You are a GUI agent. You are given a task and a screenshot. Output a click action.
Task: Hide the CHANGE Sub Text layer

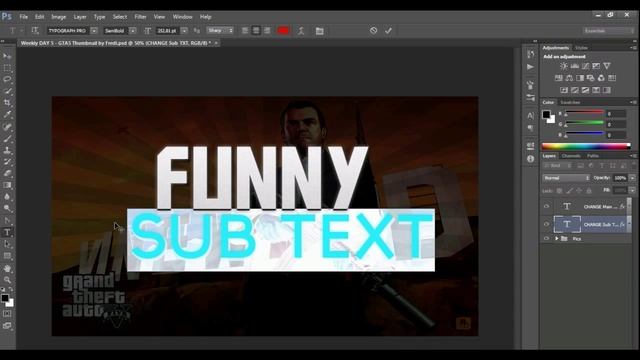[x=547, y=224]
